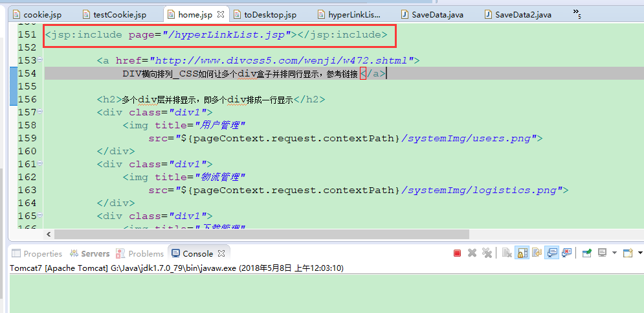Click the 用户管理 title value
Image resolution: width=644 pixels, height=313 pixels.
(220, 125)
